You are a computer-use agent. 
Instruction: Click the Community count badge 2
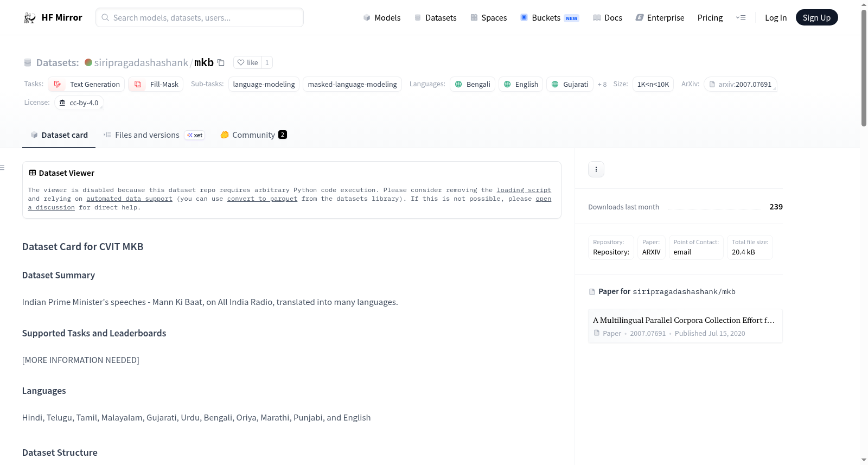click(x=283, y=135)
